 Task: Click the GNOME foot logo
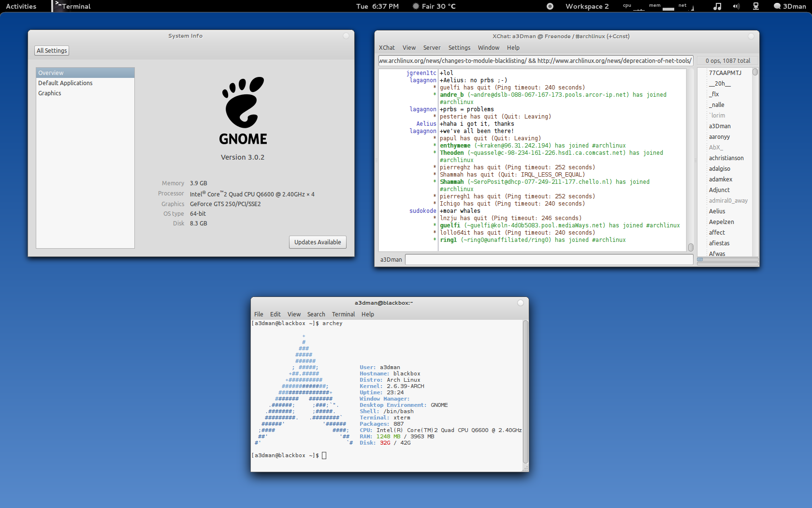243,102
